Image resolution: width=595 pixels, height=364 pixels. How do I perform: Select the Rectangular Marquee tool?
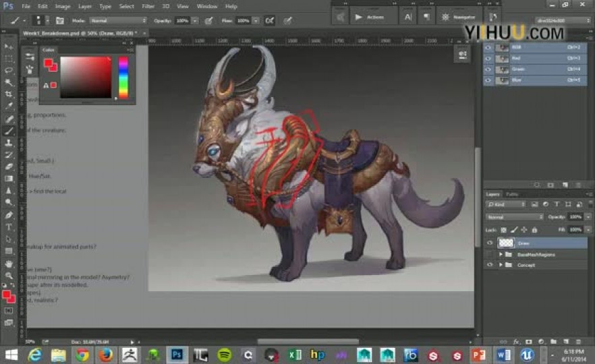pyautogui.click(x=8, y=59)
